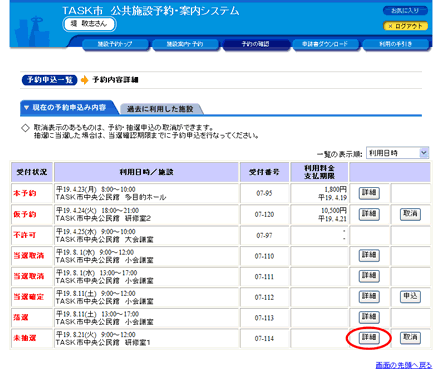Screen dimensions: 440x379
Task: Click 取消 for reservation 07-114
Action: click(410, 338)
